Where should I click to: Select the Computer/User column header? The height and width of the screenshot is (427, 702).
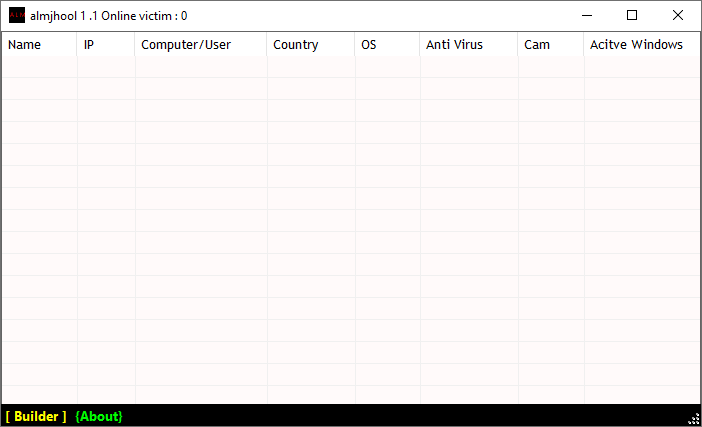click(186, 45)
